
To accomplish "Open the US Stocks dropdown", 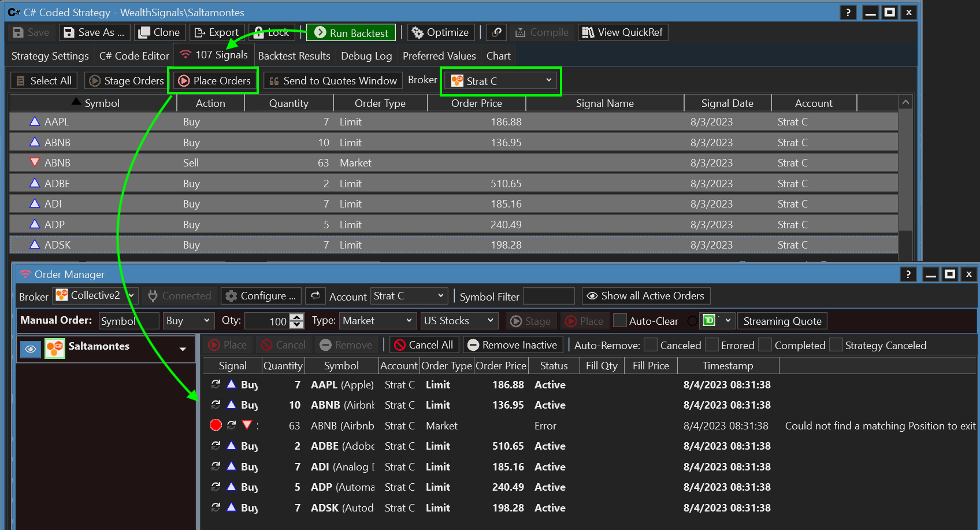I will [459, 321].
